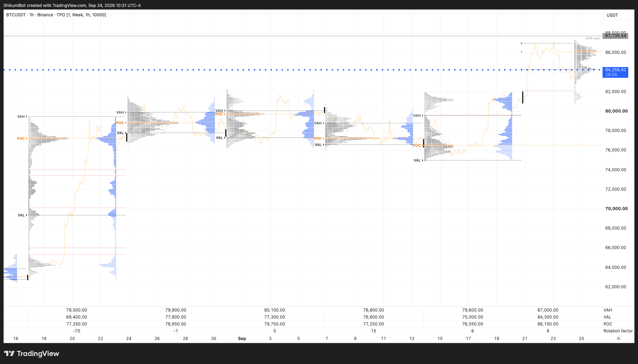Image resolution: width=638 pixels, height=364 pixels.
Task: Select the 79,750.00 POC value
Action: pos(275,324)
